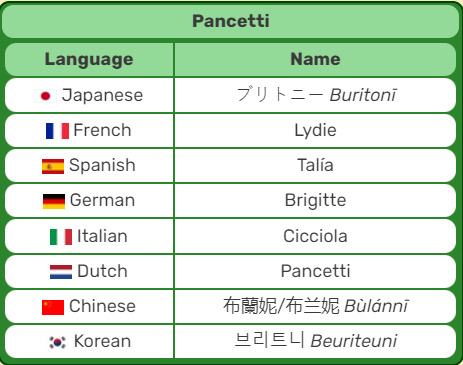Click the Spanish flag icon
463x365 pixels.
53,166
